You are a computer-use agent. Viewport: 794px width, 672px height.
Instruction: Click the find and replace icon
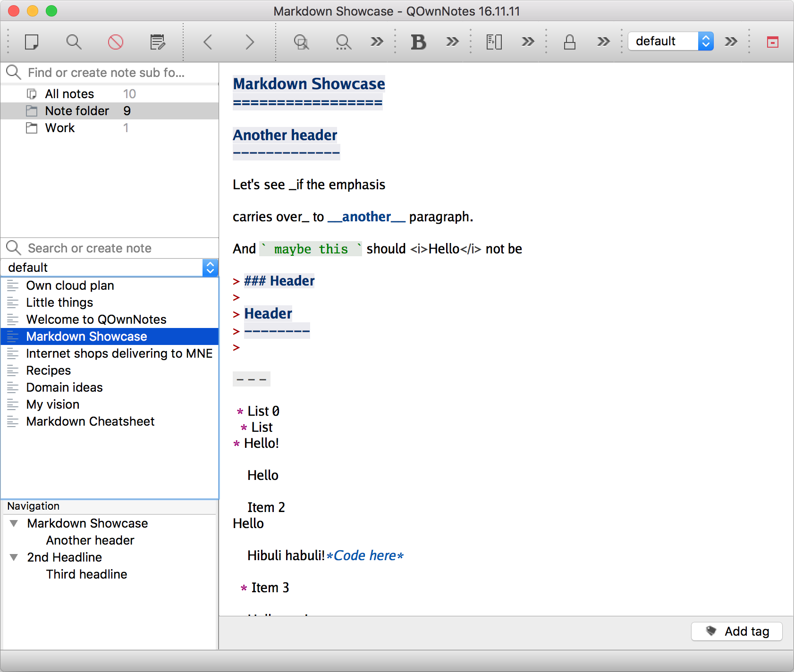pos(301,42)
